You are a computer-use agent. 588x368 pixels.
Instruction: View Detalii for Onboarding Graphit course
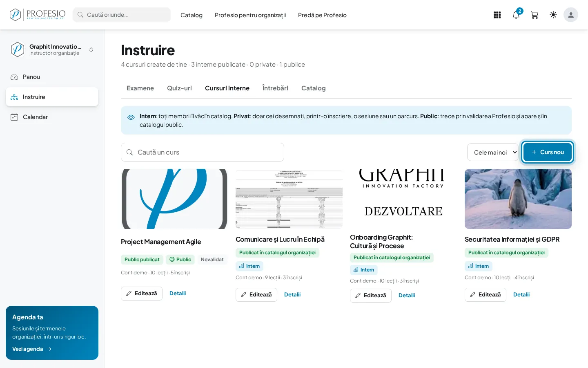(407, 296)
